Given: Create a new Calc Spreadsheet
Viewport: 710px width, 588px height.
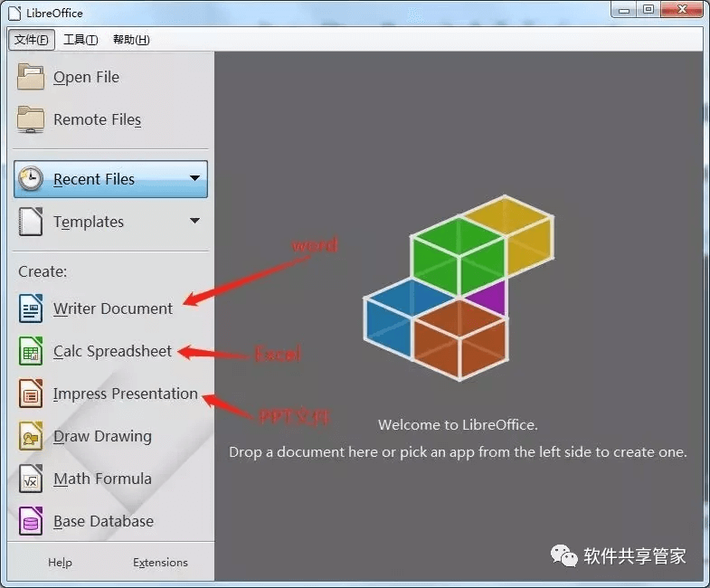Looking at the screenshot, I should pos(96,351).
